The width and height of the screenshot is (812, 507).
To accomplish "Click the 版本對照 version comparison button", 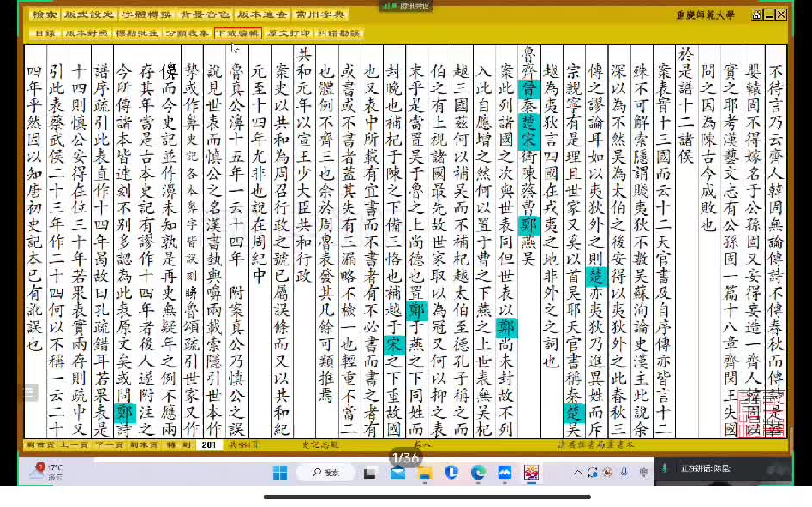I will tap(86, 33).
